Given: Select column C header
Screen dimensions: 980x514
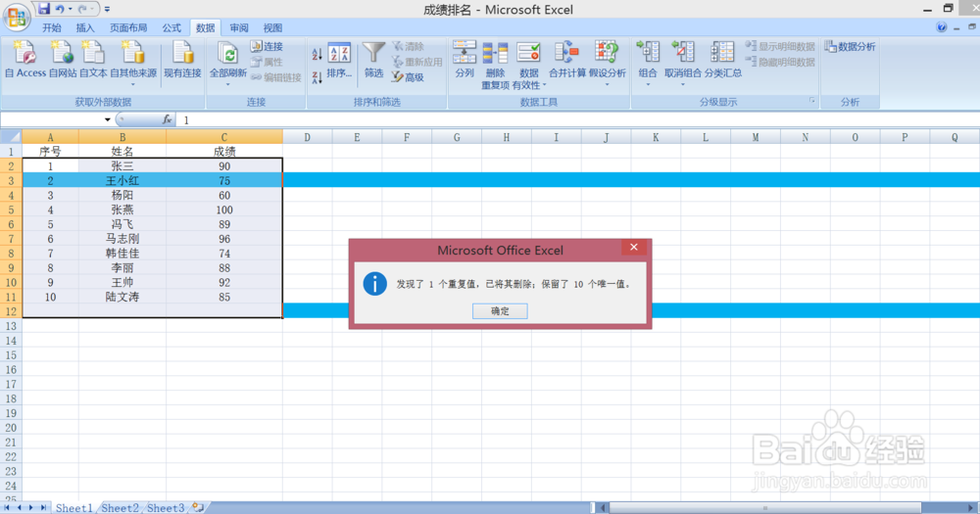Looking at the screenshot, I should (224, 137).
